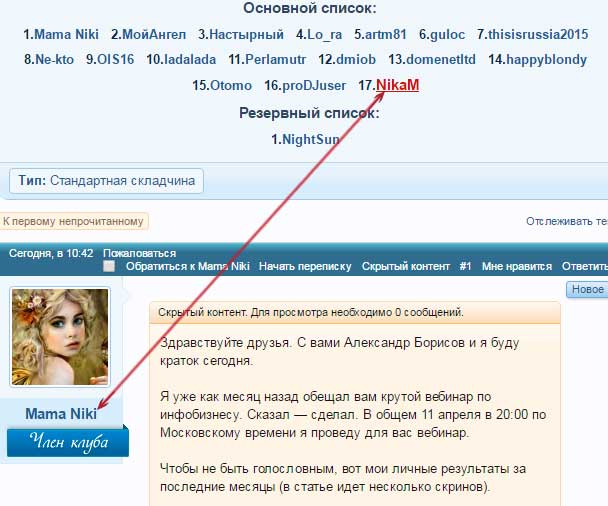Click paragraph starting Я уже как месяц

(353, 414)
